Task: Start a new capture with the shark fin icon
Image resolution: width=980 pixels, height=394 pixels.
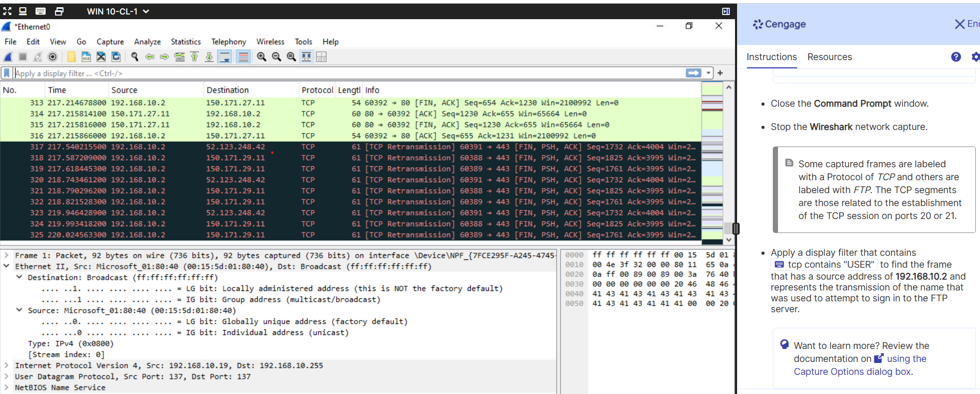Action: pyautogui.click(x=8, y=57)
